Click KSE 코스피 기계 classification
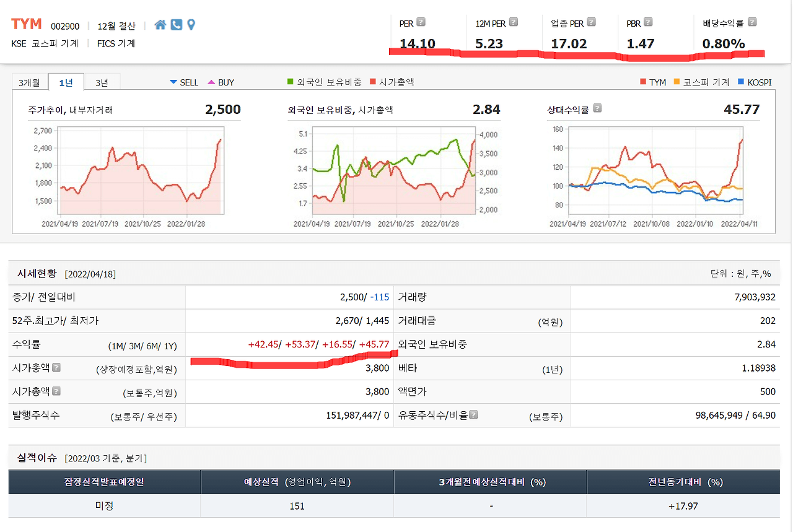793x532 pixels. [x=45, y=43]
